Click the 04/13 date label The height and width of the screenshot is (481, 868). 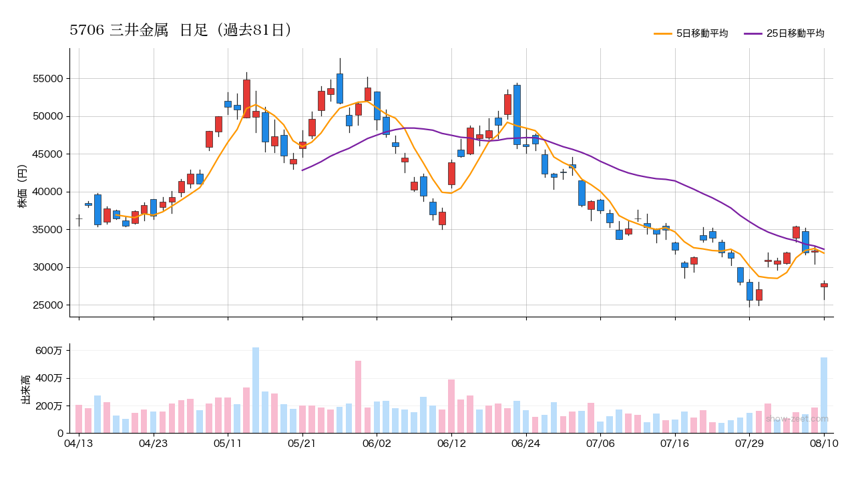point(79,444)
